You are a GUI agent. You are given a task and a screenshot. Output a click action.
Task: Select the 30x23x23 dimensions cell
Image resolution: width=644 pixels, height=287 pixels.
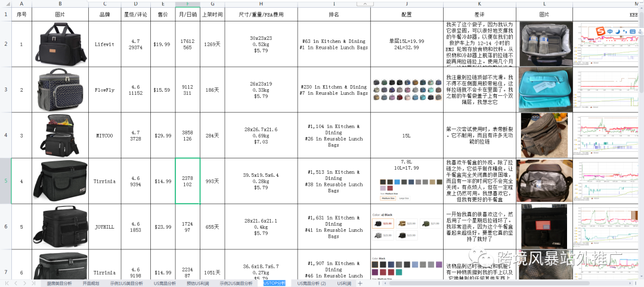point(261,44)
